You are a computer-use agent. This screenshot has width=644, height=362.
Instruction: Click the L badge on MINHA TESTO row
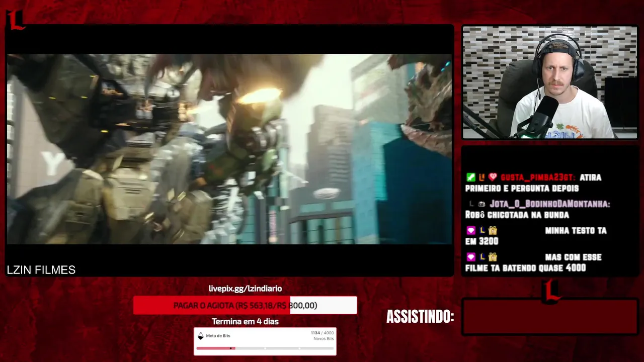point(482,231)
